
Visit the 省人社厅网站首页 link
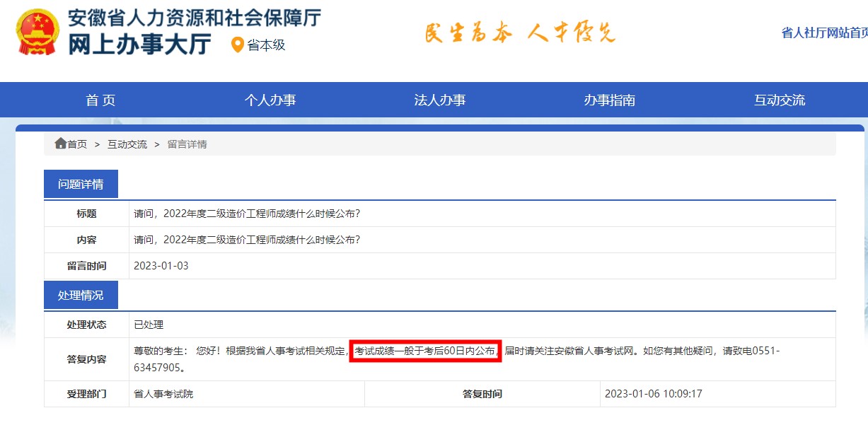(824, 33)
